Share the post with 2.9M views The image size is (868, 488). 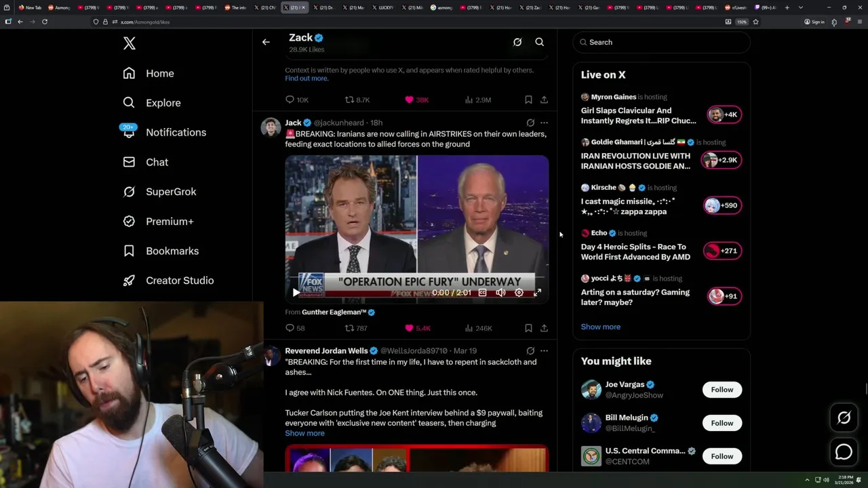click(x=544, y=100)
